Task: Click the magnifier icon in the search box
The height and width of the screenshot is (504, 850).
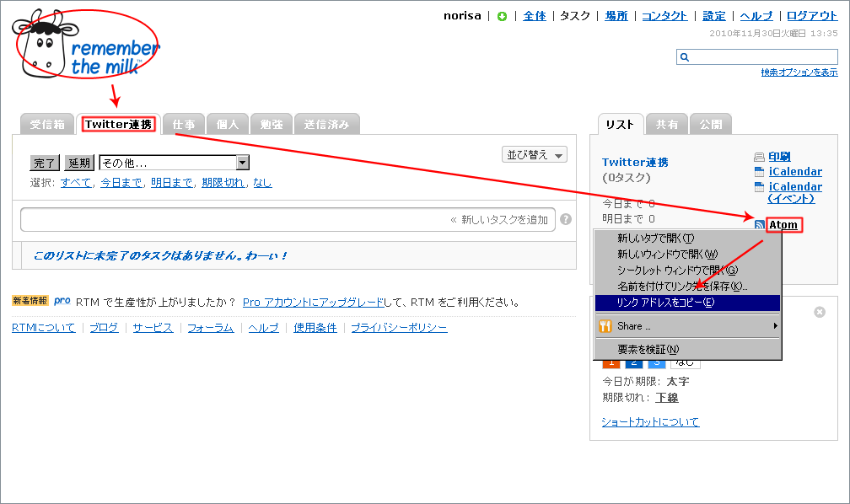Action: [685, 57]
